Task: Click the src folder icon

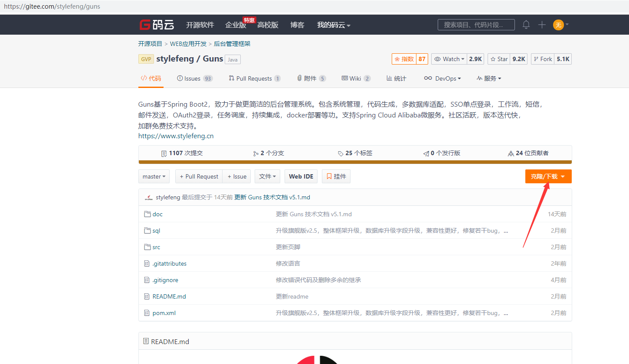Action: pyautogui.click(x=147, y=247)
